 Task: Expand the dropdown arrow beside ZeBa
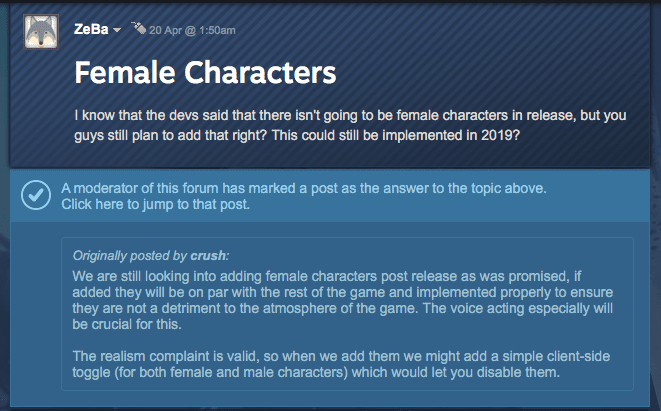pyautogui.click(x=117, y=30)
